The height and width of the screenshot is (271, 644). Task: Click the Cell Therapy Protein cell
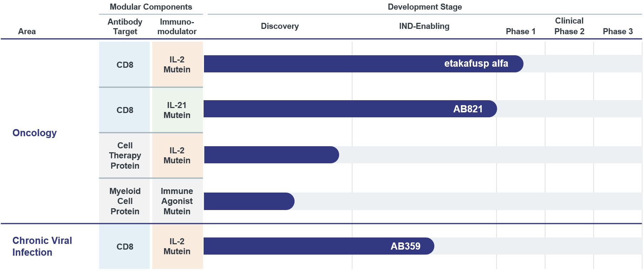click(x=124, y=155)
